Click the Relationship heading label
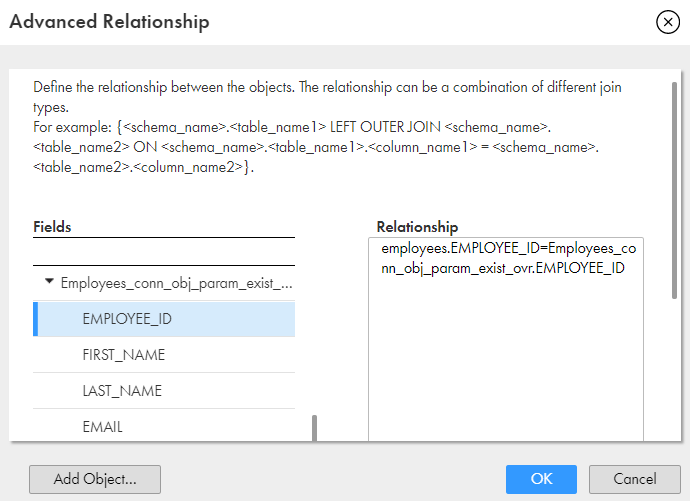Viewport: 690px width, 501px height. pos(417,227)
